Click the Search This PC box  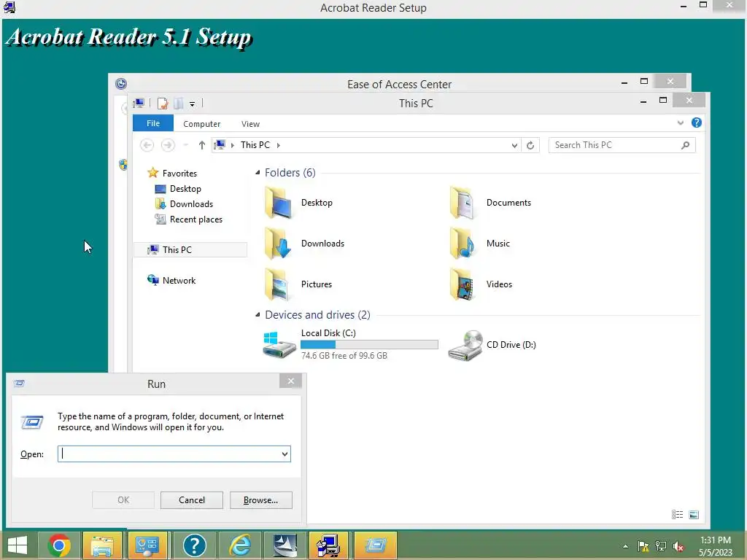[x=622, y=145]
